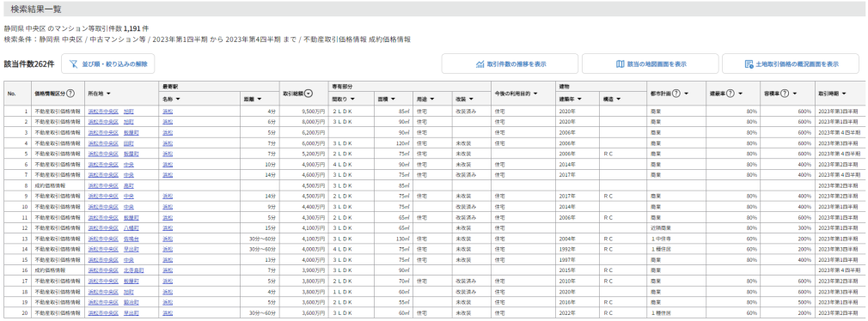Open help icon beside 価格情報区分 header
868x321 pixels.
pyautogui.click(x=70, y=94)
